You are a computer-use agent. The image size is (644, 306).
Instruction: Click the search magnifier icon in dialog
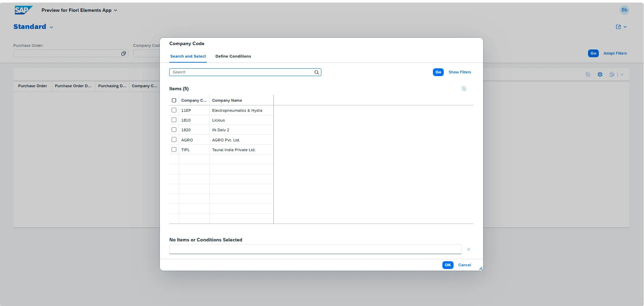pyautogui.click(x=316, y=72)
